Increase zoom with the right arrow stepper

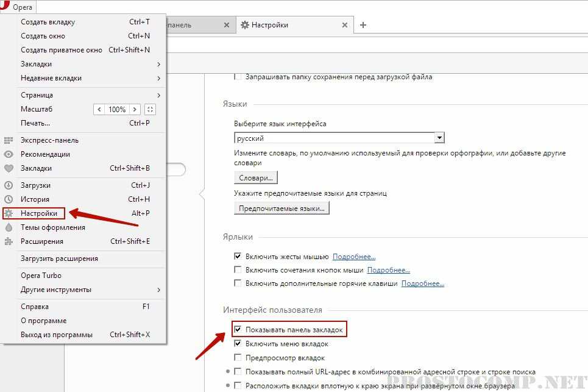coord(135,110)
